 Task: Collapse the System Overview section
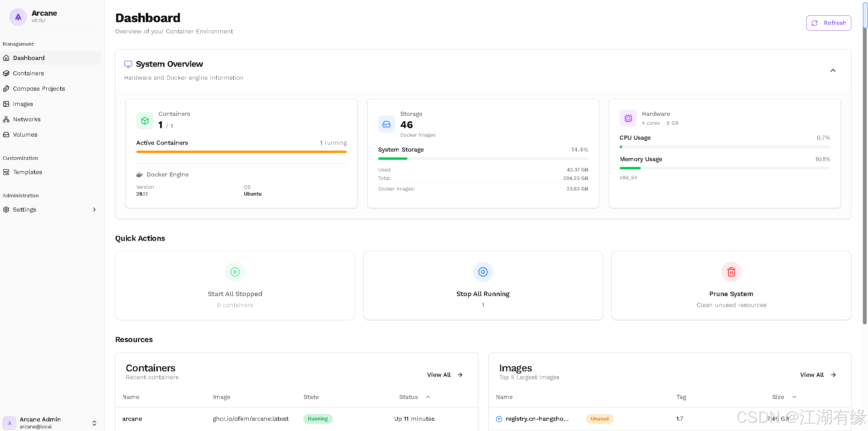[833, 71]
